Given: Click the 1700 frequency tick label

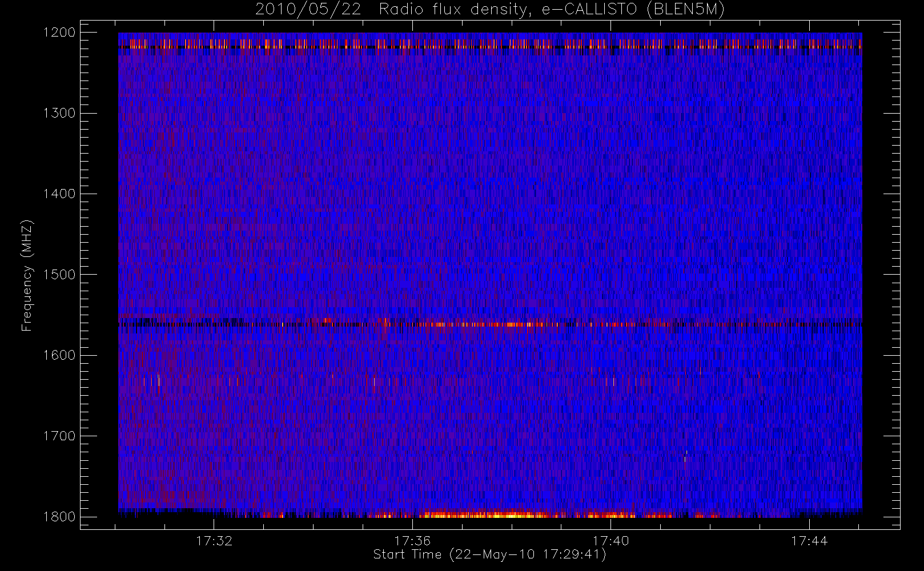Looking at the screenshot, I should tap(59, 436).
